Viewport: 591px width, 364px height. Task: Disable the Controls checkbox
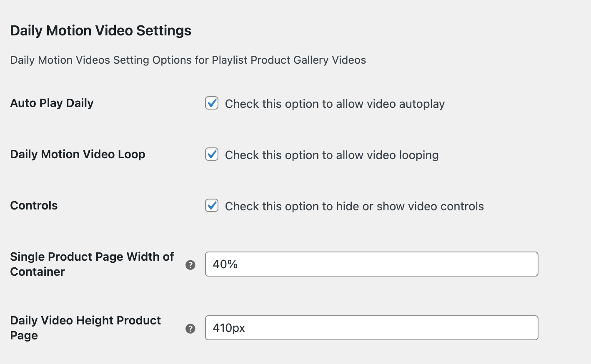(x=212, y=205)
